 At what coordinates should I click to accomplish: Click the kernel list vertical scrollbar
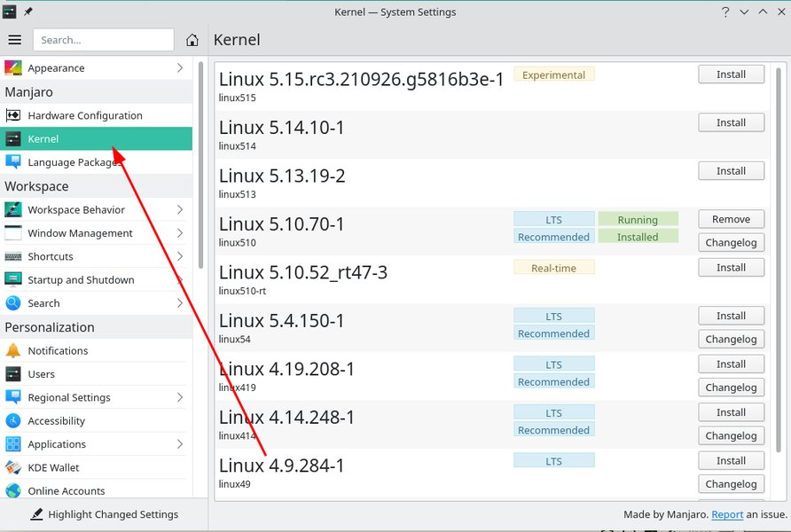coord(779,259)
